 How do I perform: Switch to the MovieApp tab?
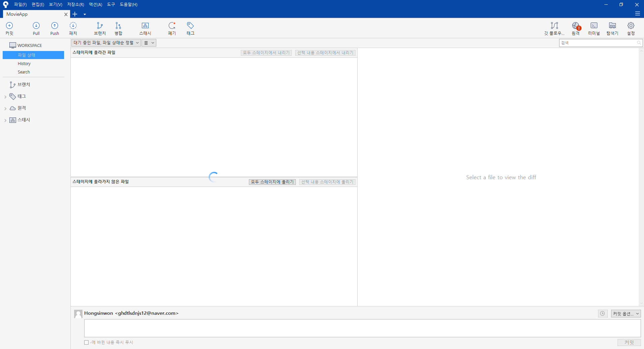click(33, 14)
